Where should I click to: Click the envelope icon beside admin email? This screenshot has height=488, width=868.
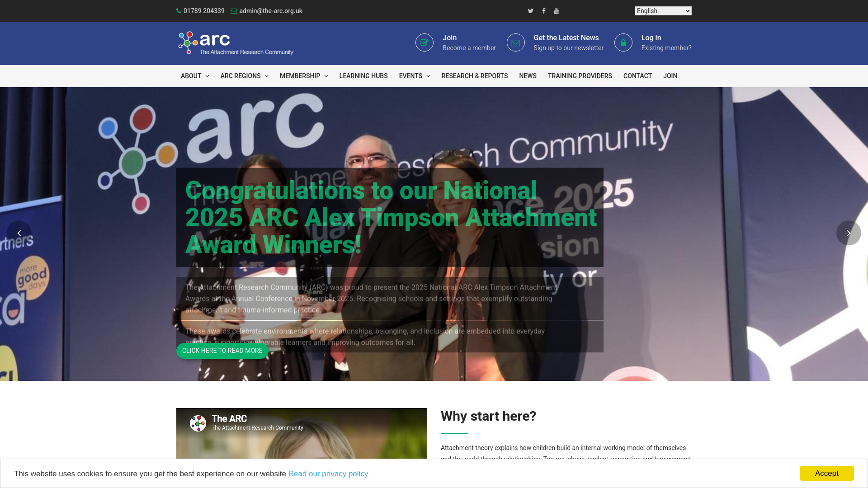pos(234,11)
